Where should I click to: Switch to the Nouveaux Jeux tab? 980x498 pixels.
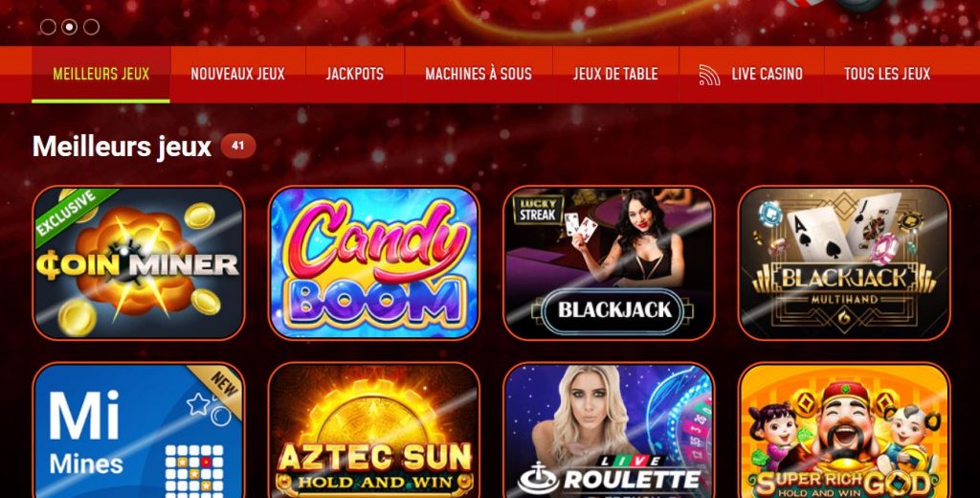click(x=238, y=75)
